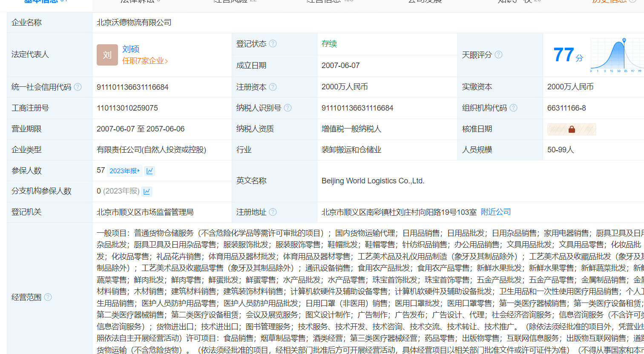Click help icon next to 登记状态
Viewport: 644px width, 354px height.
[x=273, y=44]
